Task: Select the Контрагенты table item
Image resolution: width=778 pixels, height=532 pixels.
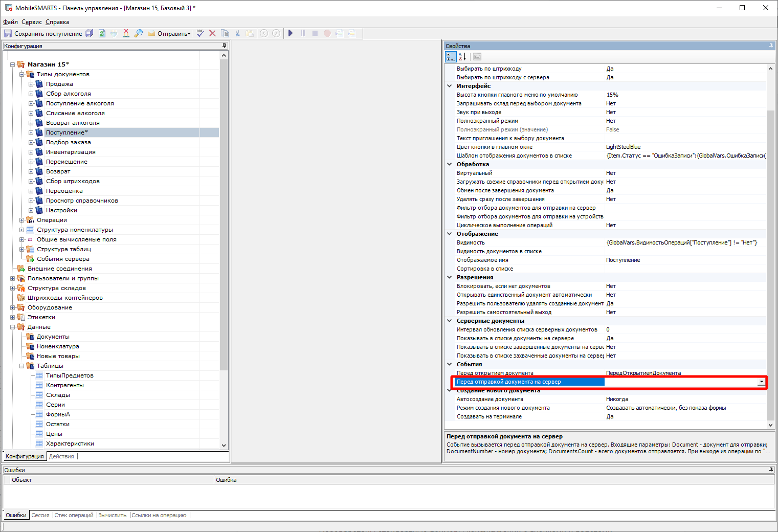Action: tap(65, 385)
